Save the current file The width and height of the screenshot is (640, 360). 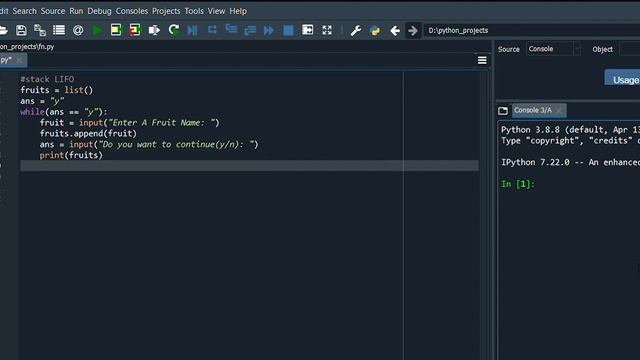click(x=21, y=30)
